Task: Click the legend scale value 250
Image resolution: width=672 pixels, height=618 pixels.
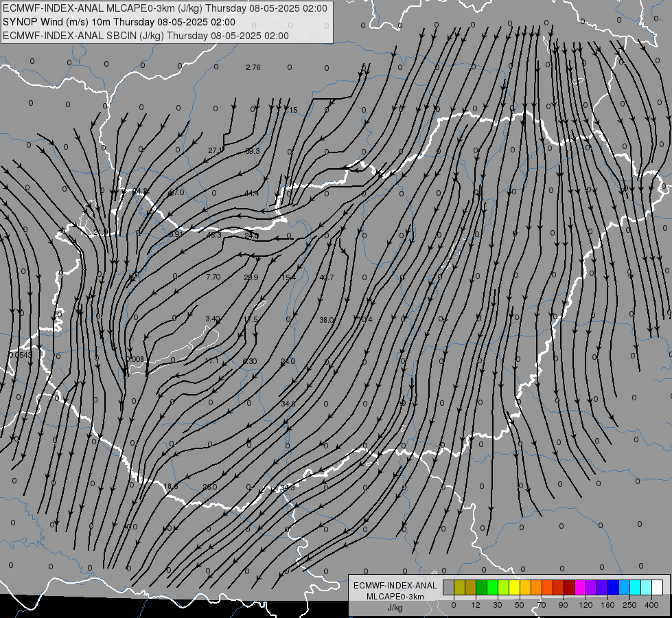Action: click(x=629, y=605)
